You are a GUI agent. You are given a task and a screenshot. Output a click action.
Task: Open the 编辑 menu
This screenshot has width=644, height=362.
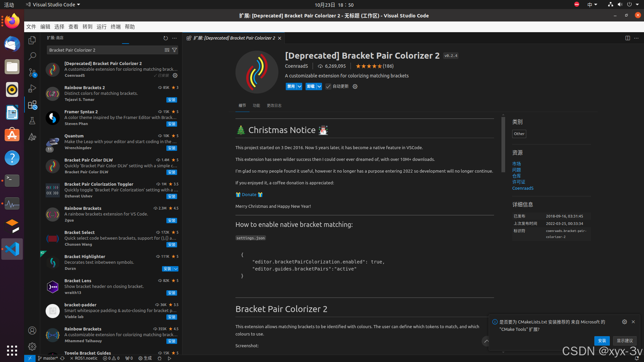click(45, 27)
